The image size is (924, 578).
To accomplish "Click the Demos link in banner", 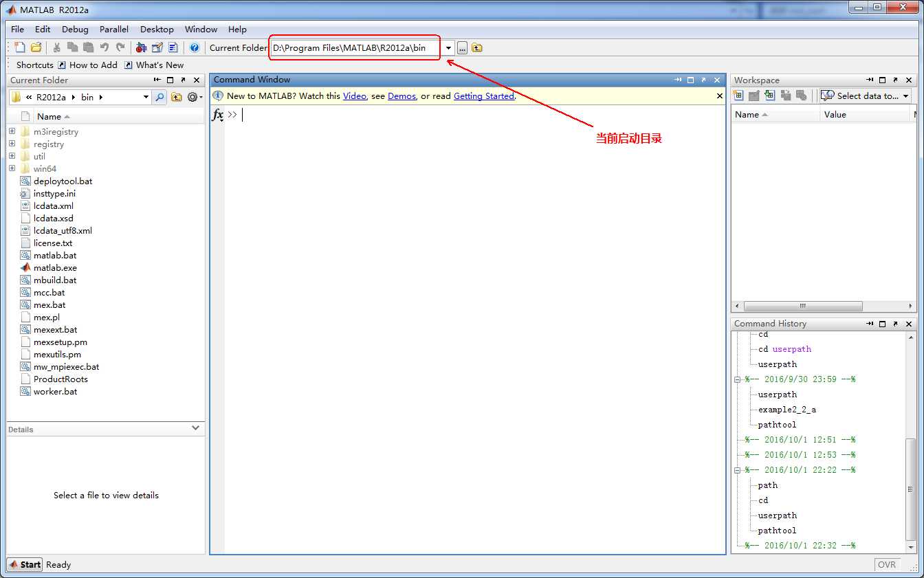I will (401, 96).
